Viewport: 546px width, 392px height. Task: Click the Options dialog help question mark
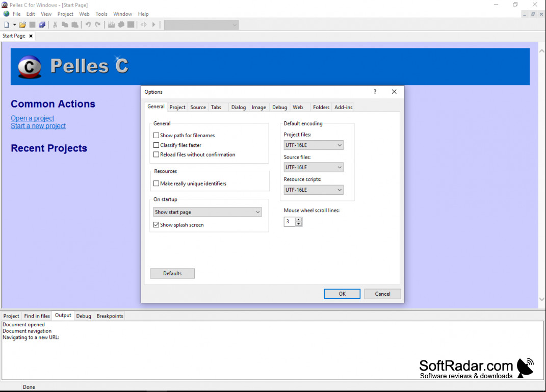coord(375,92)
